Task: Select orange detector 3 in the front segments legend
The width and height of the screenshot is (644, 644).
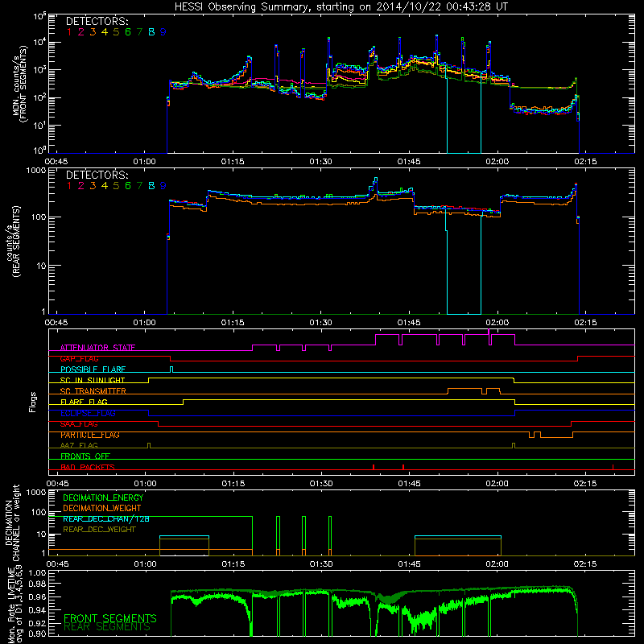Action: pos(93,32)
